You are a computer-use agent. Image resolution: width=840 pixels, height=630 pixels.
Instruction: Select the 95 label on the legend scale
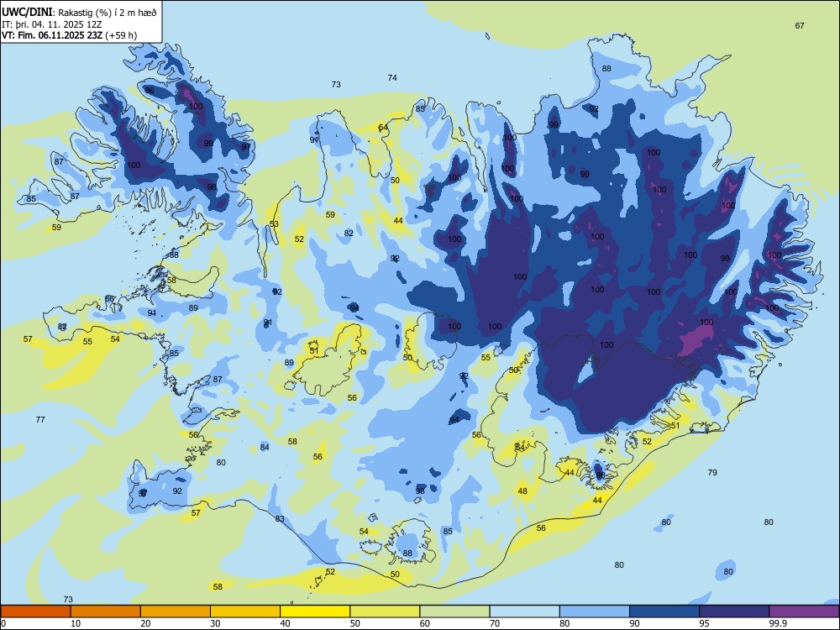point(705,623)
